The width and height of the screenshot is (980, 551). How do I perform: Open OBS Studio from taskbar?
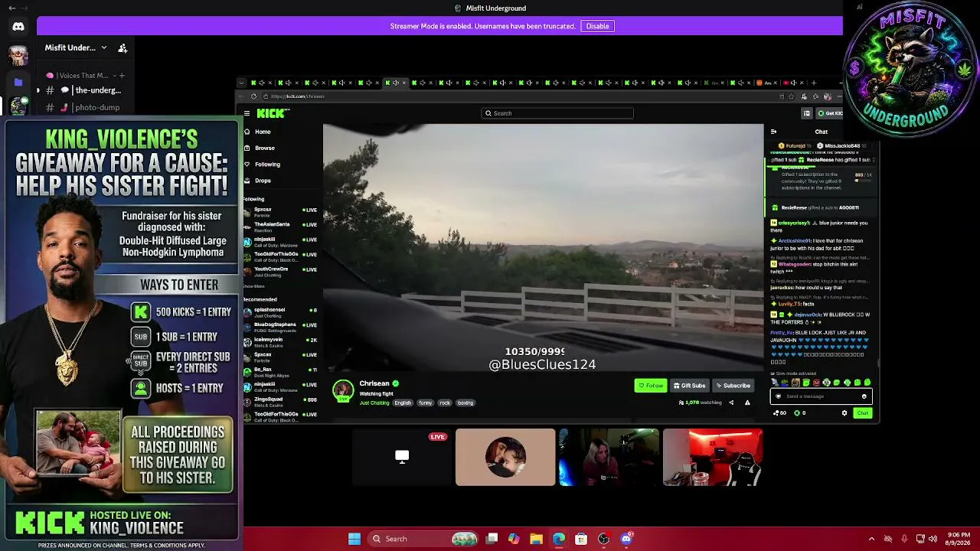click(x=603, y=539)
